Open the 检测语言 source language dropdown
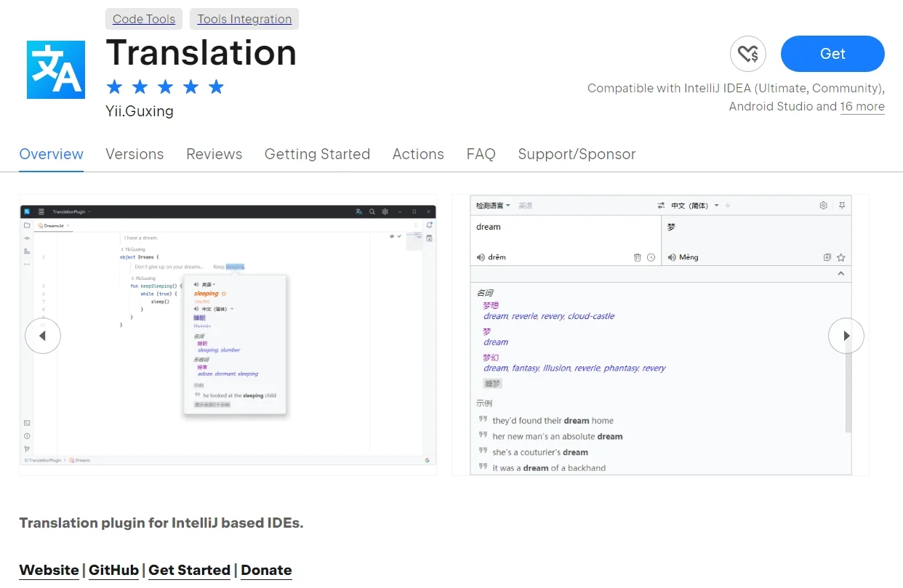Viewport: 903px width, 588px height. click(x=493, y=206)
